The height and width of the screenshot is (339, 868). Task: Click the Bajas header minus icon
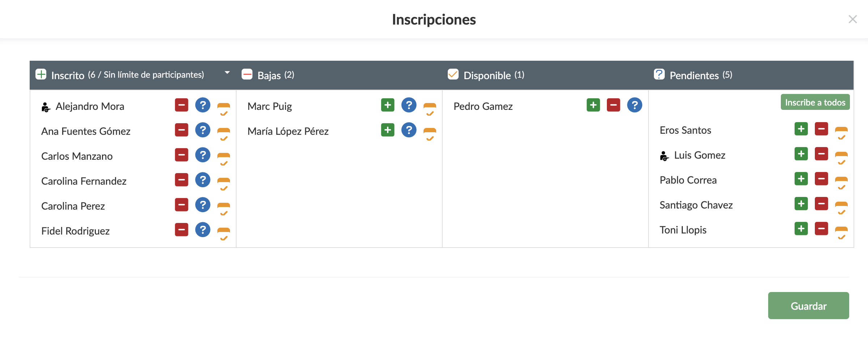[x=247, y=74]
